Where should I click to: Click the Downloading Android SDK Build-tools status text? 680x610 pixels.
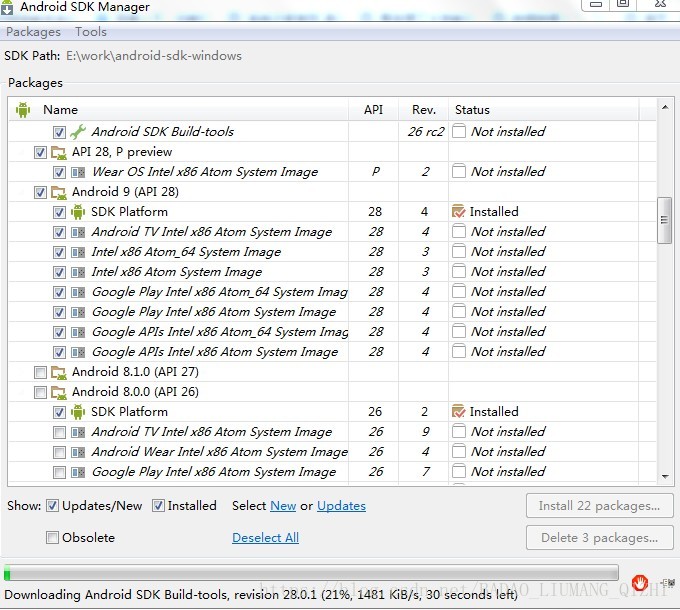pos(261,594)
